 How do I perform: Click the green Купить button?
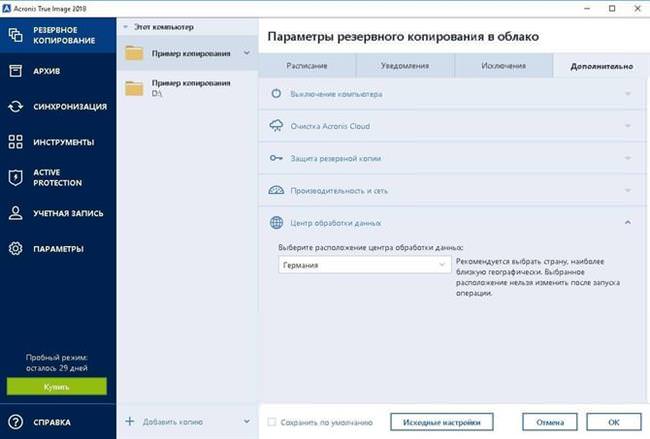pos(57,386)
